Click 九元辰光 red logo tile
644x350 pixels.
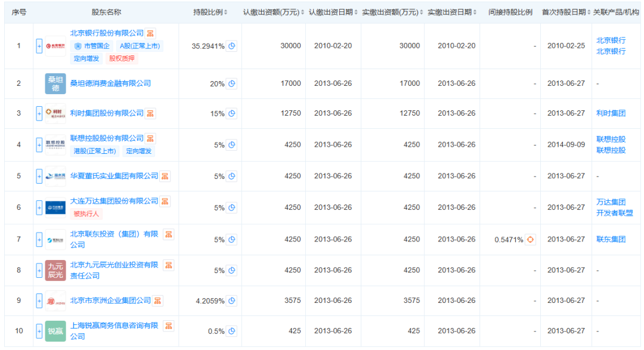tap(55, 271)
